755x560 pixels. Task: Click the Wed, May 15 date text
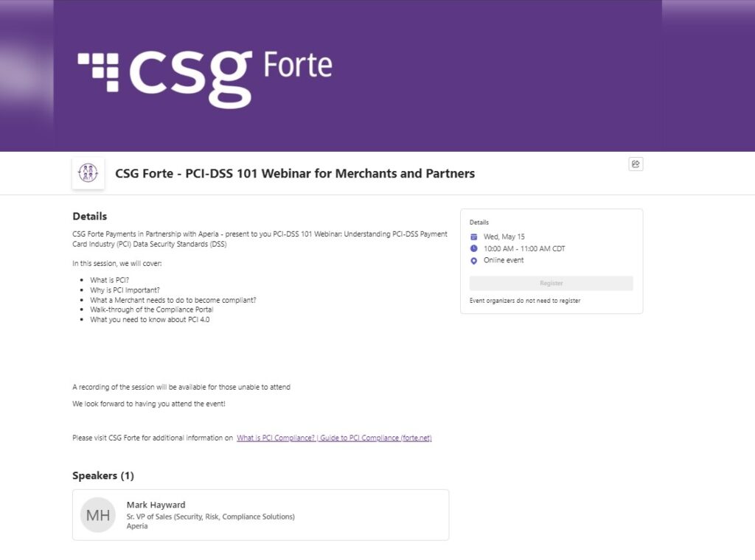click(x=504, y=237)
